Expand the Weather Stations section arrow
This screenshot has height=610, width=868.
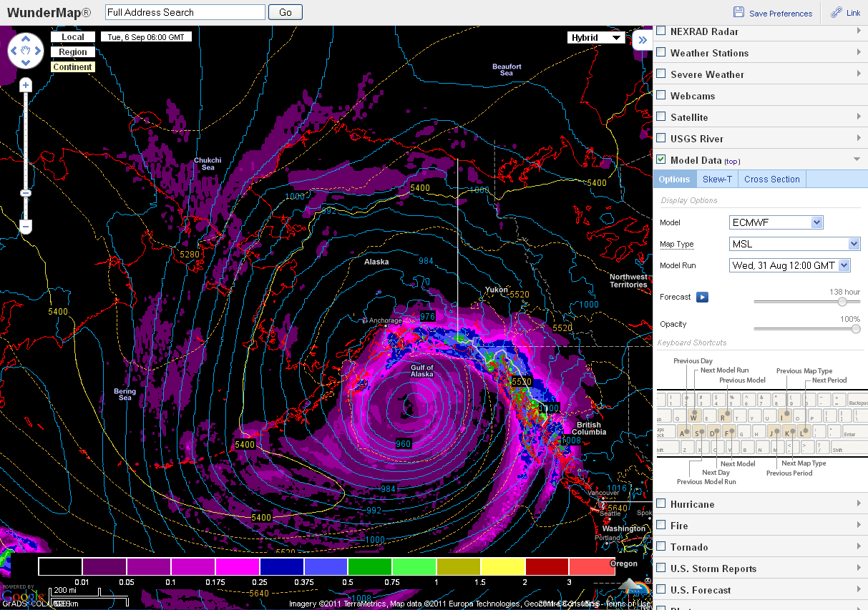[857, 52]
